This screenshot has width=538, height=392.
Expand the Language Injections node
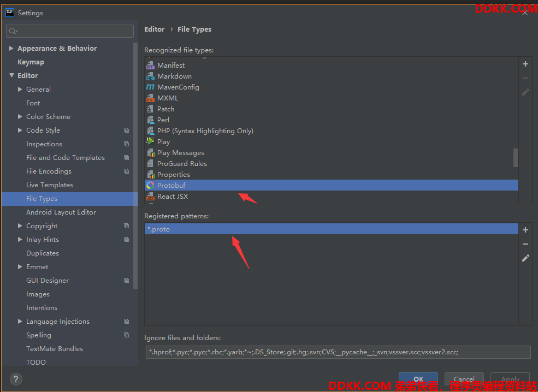pos(20,322)
